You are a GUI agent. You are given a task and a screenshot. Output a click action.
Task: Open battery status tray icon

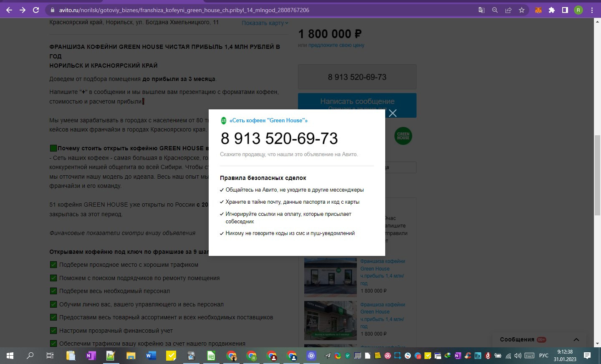(498, 356)
